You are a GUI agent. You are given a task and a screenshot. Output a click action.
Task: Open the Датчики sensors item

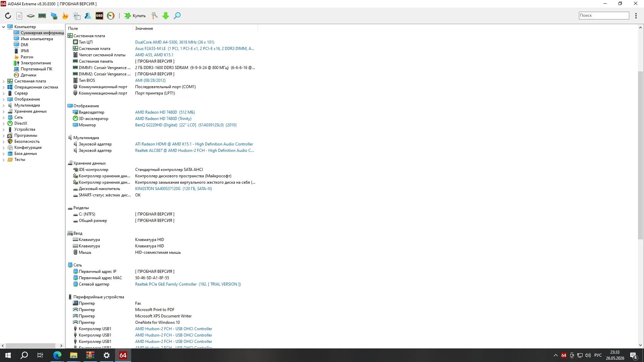point(25,75)
